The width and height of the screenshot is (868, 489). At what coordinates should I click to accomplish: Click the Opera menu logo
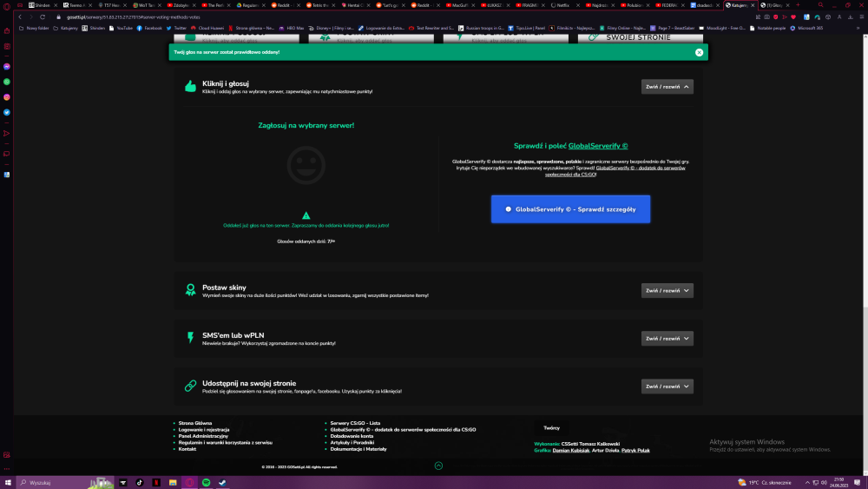7,6
